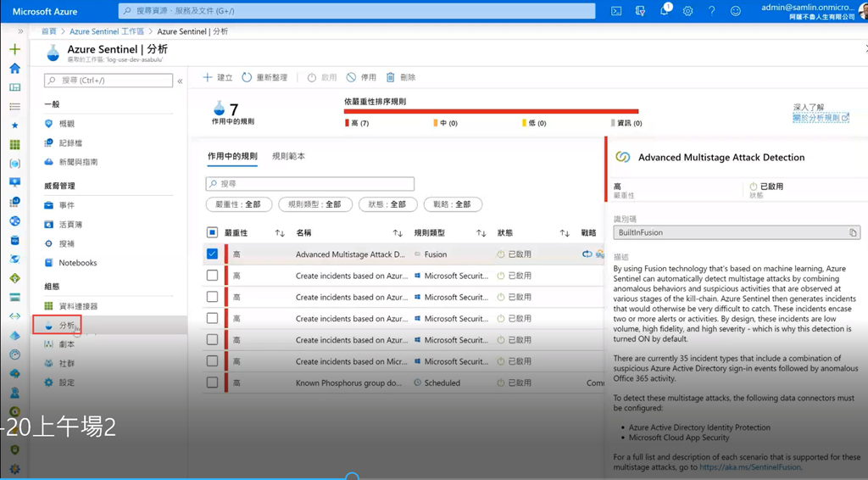Click the Sentinel menu 搜尋 (Ctrl+/) field

108,81
